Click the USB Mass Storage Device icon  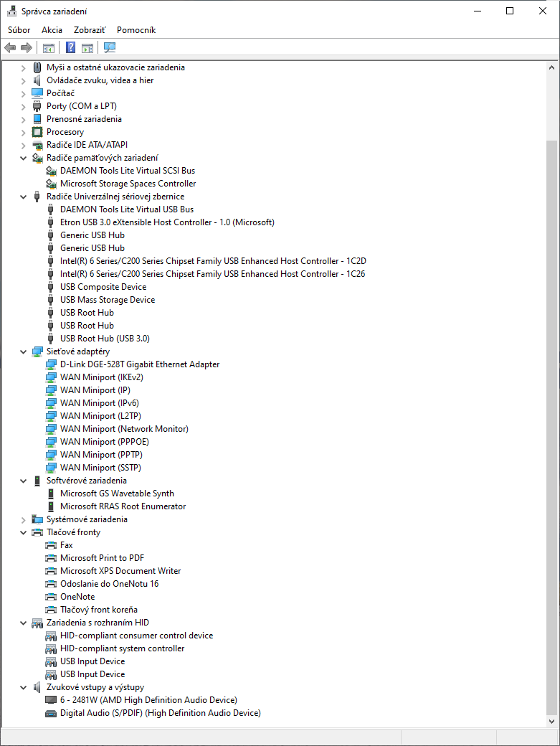(x=51, y=300)
